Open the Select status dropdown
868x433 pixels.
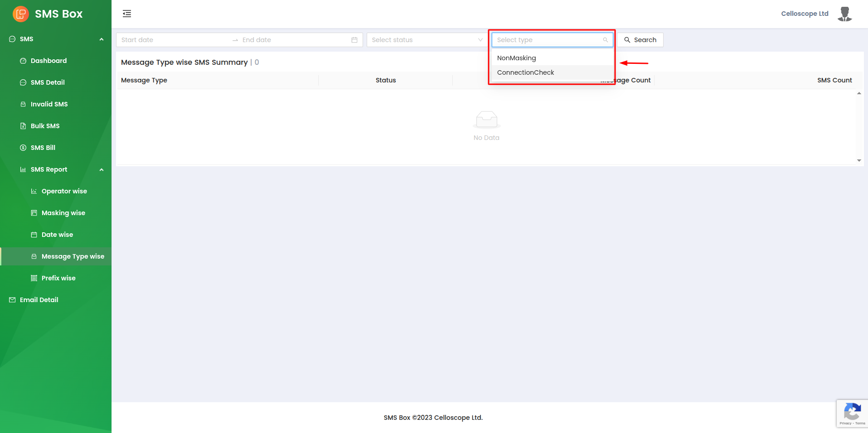(x=427, y=40)
